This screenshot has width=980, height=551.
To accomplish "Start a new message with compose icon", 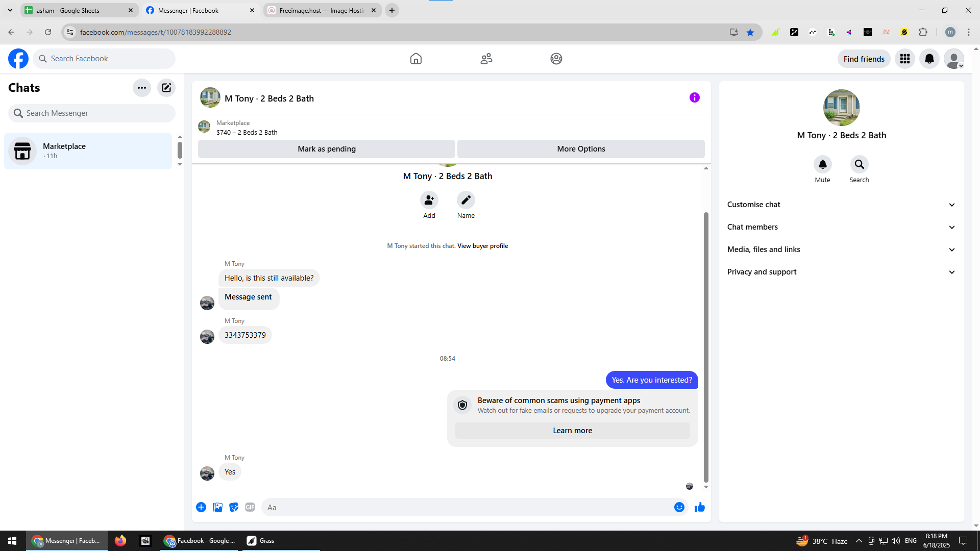I will click(166, 88).
